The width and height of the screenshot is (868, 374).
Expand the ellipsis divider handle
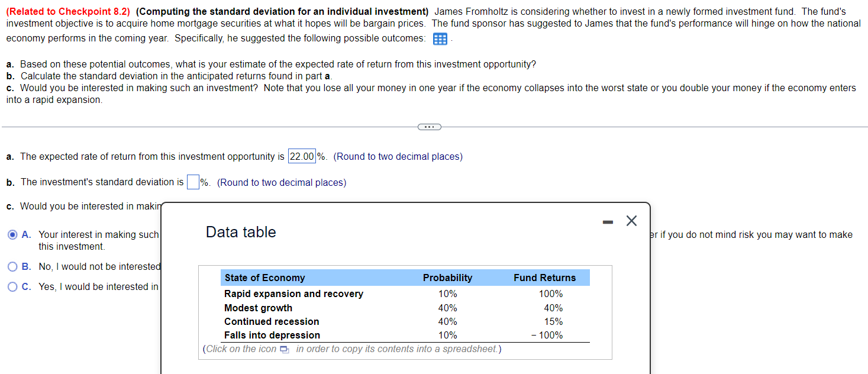pyautogui.click(x=429, y=127)
